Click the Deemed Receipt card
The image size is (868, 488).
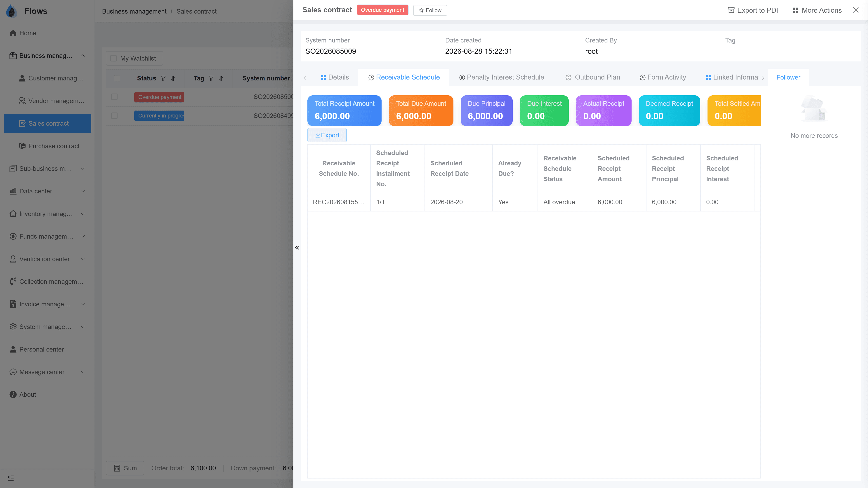pyautogui.click(x=669, y=110)
